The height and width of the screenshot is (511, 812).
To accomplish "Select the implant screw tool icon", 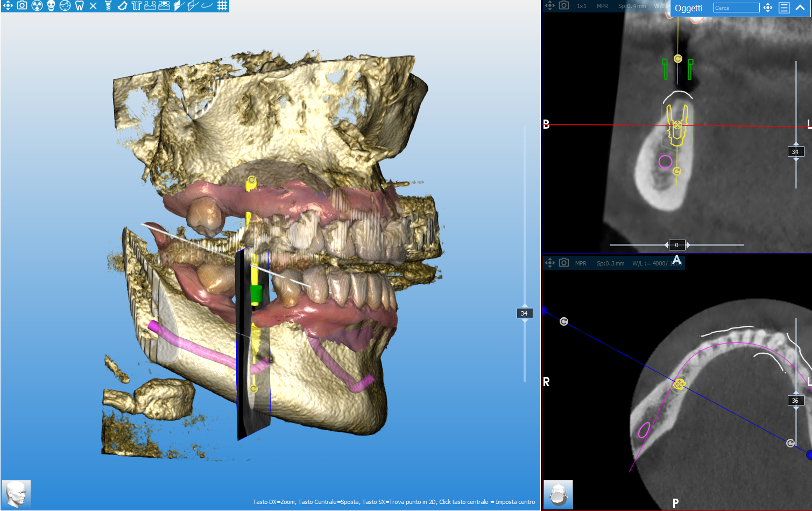I will pos(108,6).
